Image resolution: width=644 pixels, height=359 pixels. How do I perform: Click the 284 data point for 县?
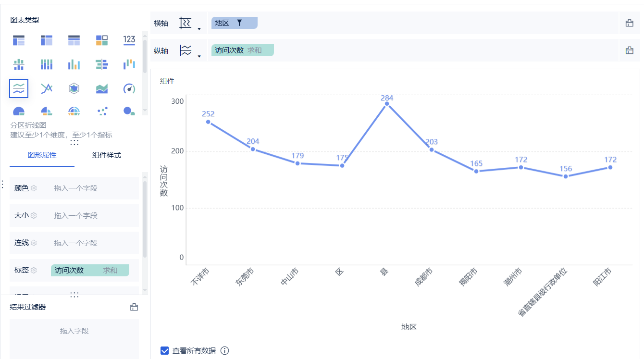pyautogui.click(x=387, y=103)
